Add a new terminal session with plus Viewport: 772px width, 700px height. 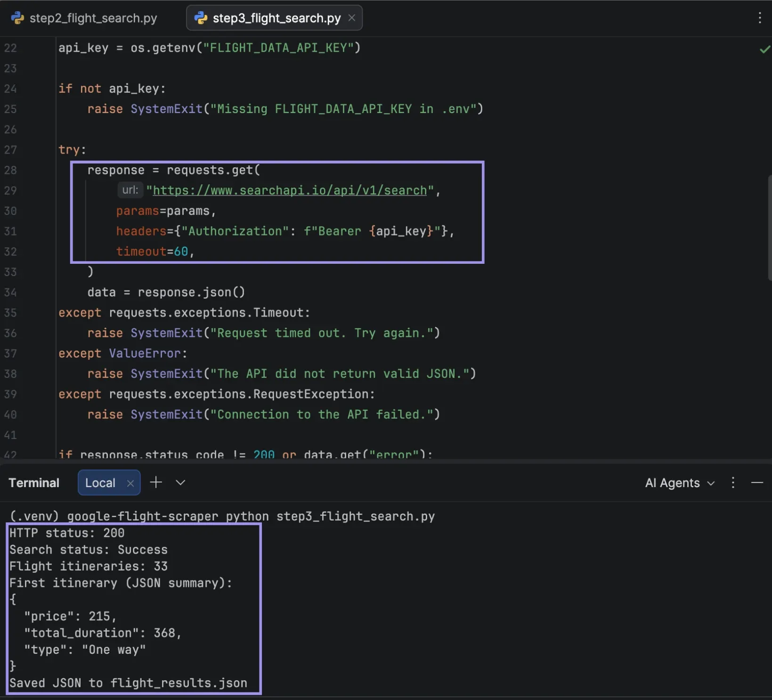156,482
